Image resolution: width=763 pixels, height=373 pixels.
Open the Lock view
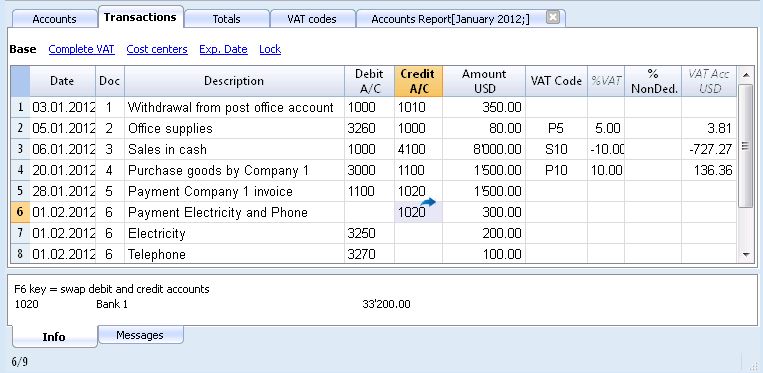click(270, 49)
